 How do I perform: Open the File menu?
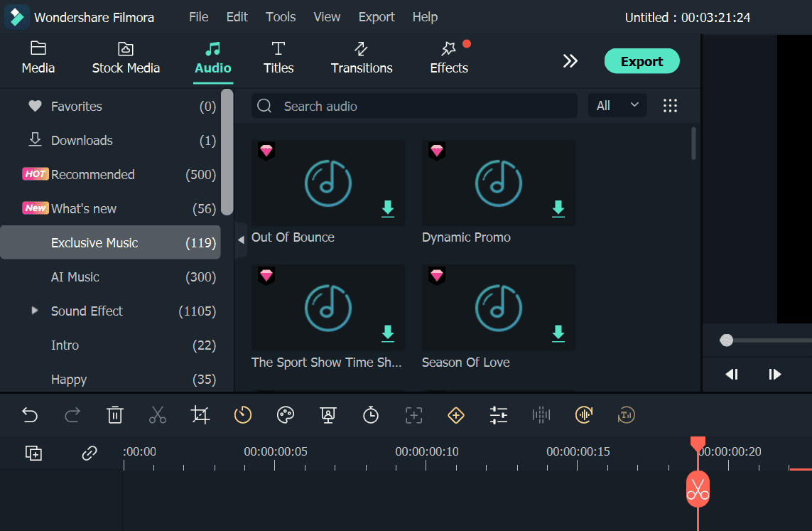tap(199, 17)
